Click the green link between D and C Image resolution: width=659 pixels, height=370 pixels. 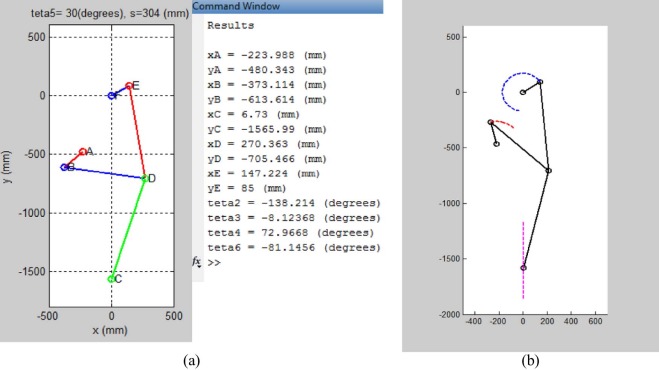128,229
